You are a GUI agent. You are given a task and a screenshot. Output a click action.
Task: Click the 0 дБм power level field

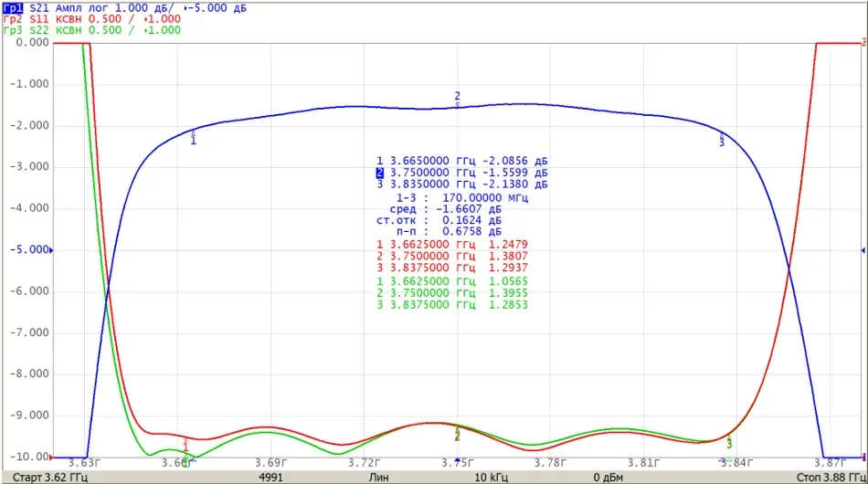[x=609, y=478]
